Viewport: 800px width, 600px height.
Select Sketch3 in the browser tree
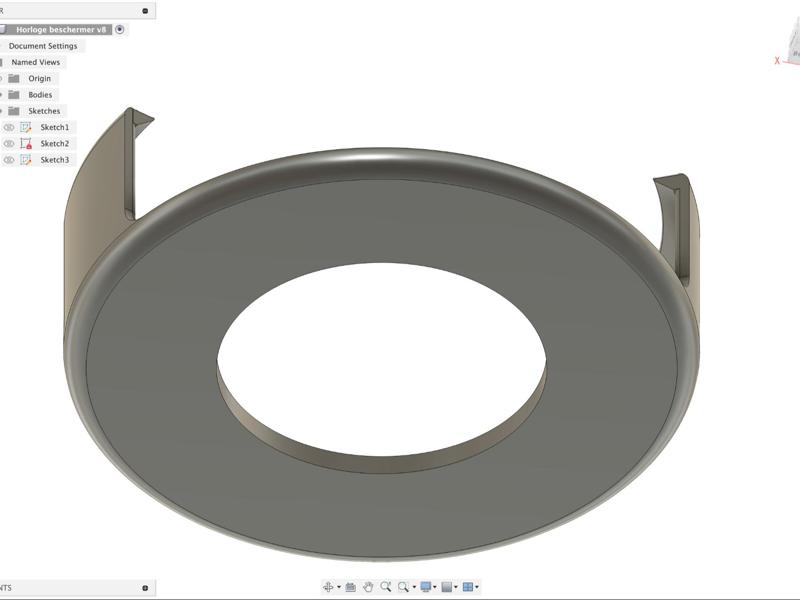pyautogui.click(x=55, y=160)
